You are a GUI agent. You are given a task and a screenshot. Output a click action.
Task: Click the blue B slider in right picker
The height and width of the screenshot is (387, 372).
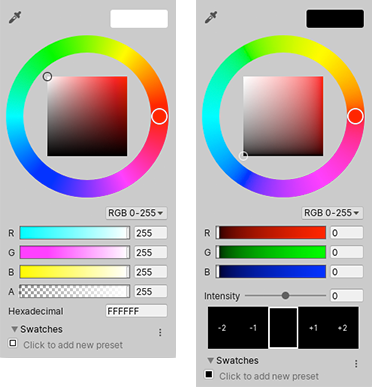click(x=271, y=272)
